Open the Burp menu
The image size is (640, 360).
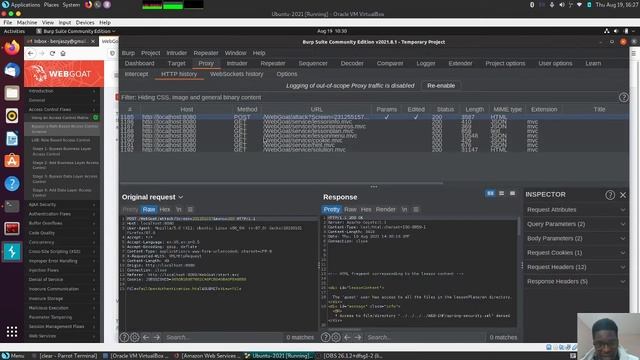(x=128, y=53)
